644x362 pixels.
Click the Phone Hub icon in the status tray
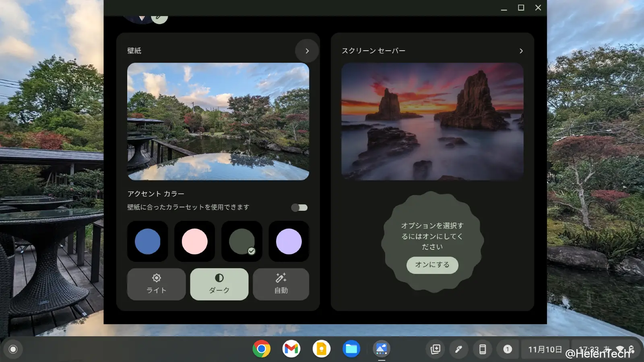pyautogui.click(x=482, y=349)
